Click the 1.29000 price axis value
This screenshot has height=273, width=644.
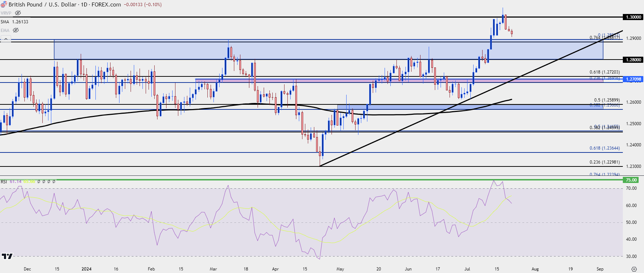634,38
